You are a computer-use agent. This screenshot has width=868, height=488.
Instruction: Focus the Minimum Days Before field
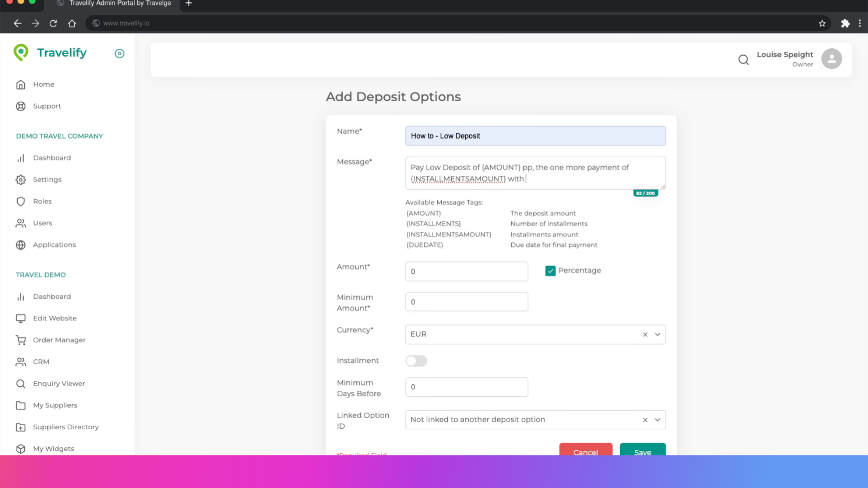click(466, 387)
